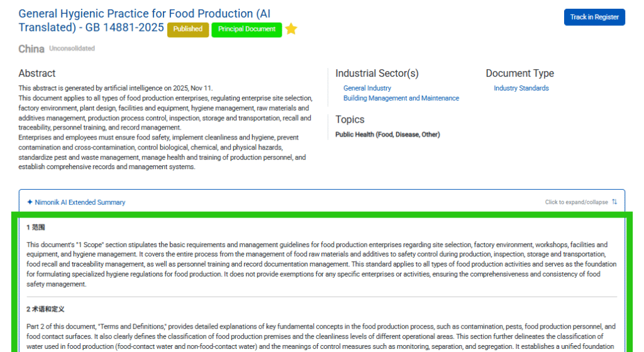This screenshot has height=352, width=644.
Task: Click the Document Type heading
Action: [x=519, y=74]
